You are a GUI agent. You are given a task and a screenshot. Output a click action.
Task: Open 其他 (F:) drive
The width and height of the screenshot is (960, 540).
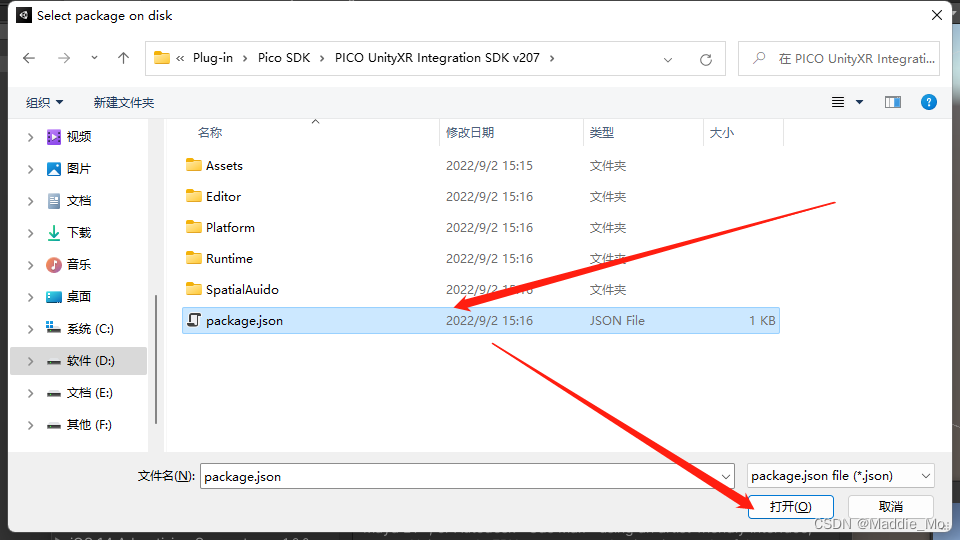click(89, 425)
